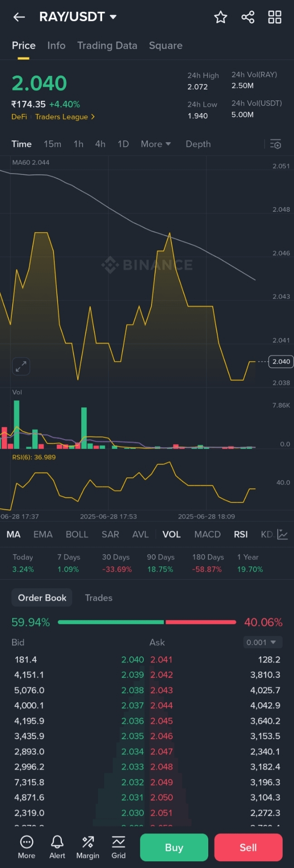
Task: Switch to Trading Data tab
Action: coord(107,45)
